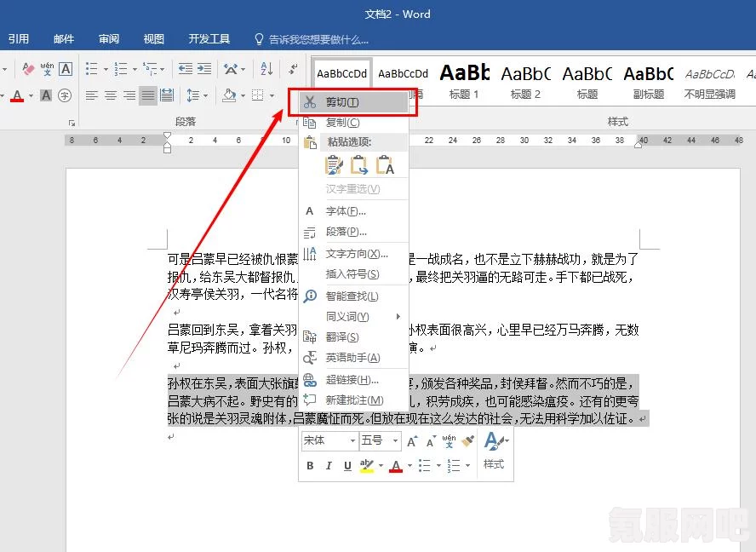Paste as text only option

point(385,165)
